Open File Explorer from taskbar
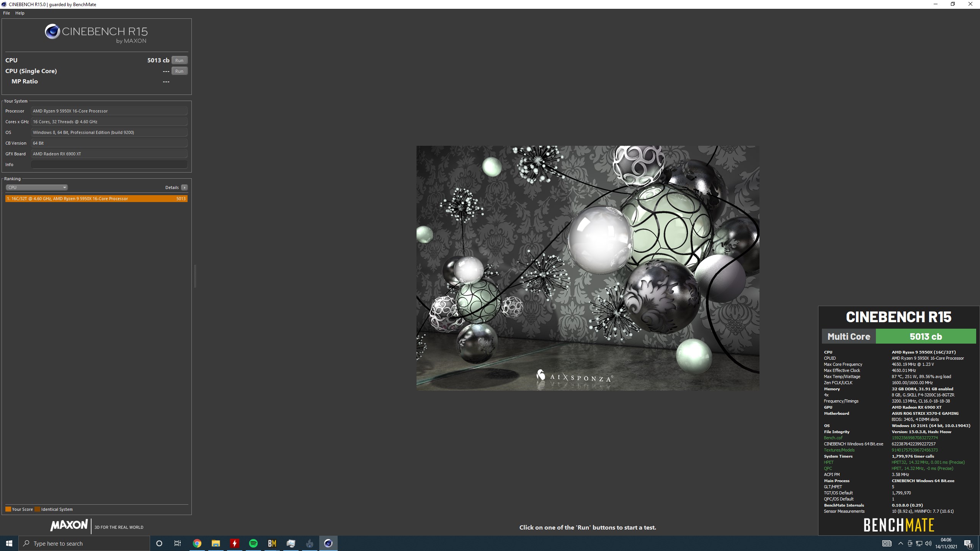980x551 pixels. click(216, 543)
